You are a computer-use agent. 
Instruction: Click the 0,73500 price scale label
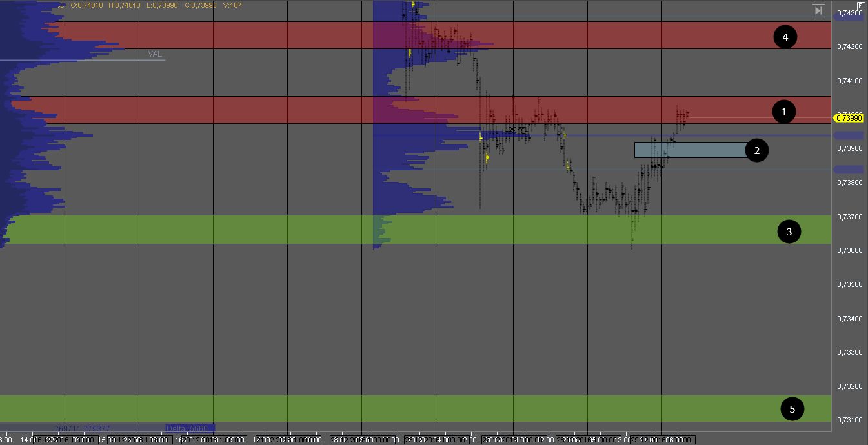coord(849,284)
